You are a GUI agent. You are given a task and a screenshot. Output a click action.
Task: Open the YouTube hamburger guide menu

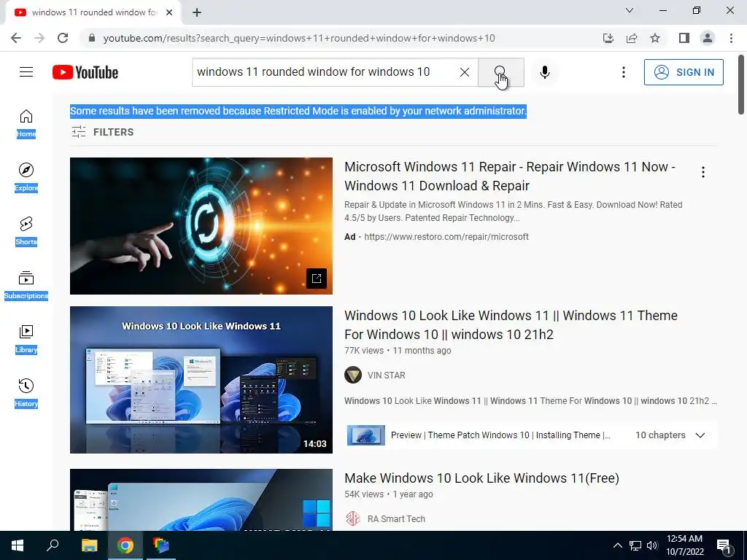(x=26, y=72)
